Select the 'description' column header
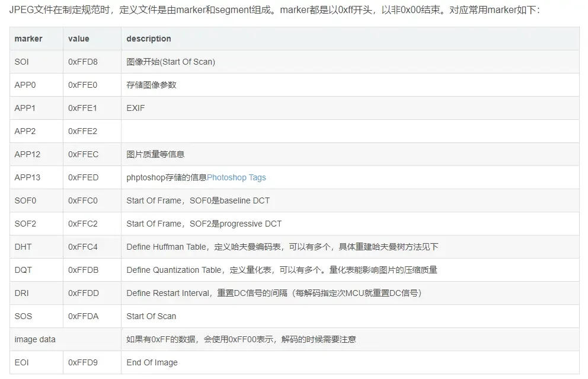588x379 pixels. coord(350,39)
